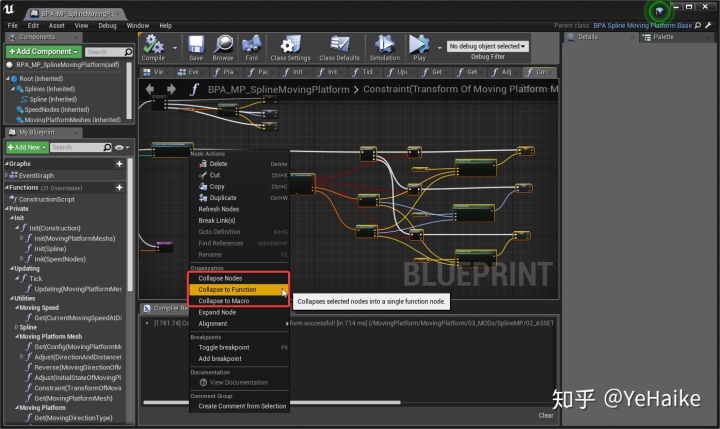720x429 pixels.
Task: Click the Add New button
Action: pos(27,147)
